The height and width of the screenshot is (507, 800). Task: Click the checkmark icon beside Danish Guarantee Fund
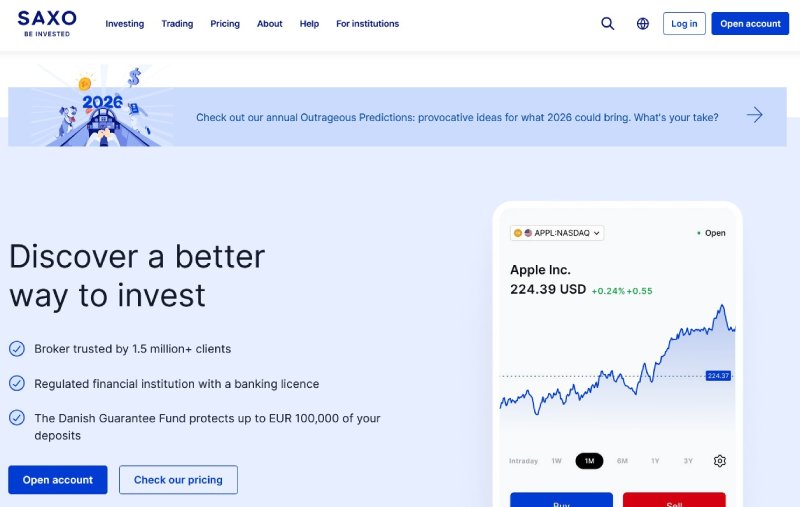click(17, 418)
